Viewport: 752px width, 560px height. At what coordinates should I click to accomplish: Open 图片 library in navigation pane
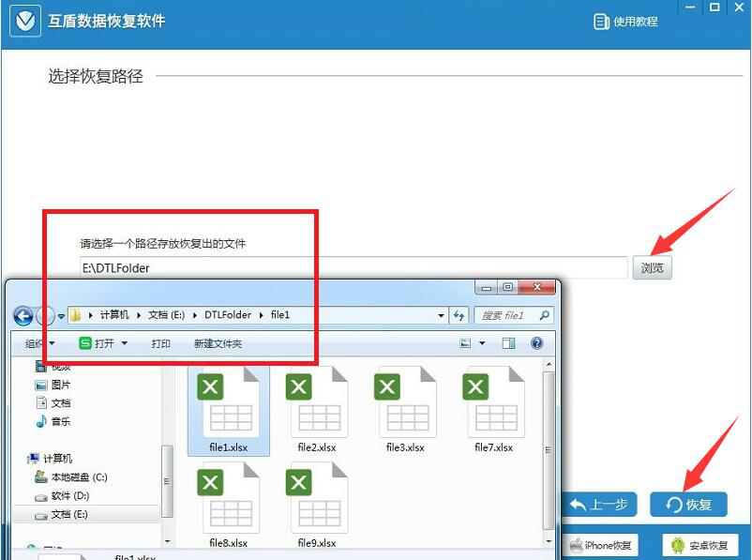pyautogui.click(x=53, y=385)
